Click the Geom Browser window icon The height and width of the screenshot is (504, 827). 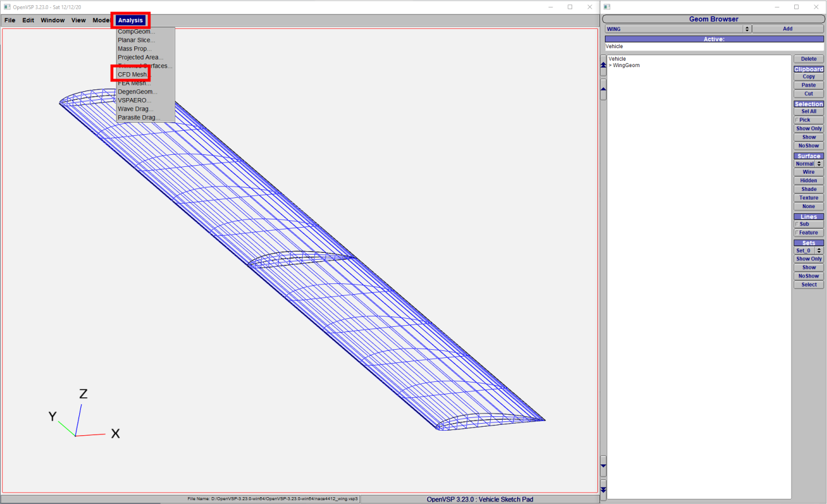pyautogui.click(x=607, y=7)
